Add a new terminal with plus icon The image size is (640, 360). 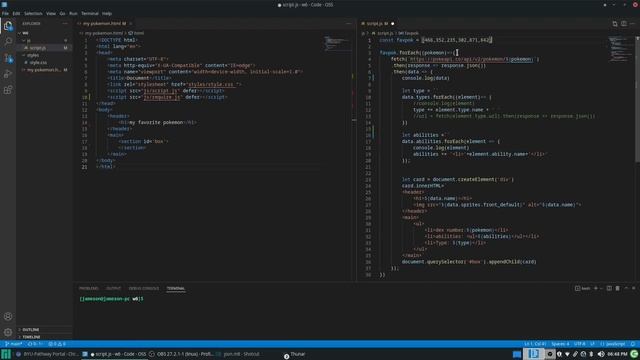click(x=596, y=288)
